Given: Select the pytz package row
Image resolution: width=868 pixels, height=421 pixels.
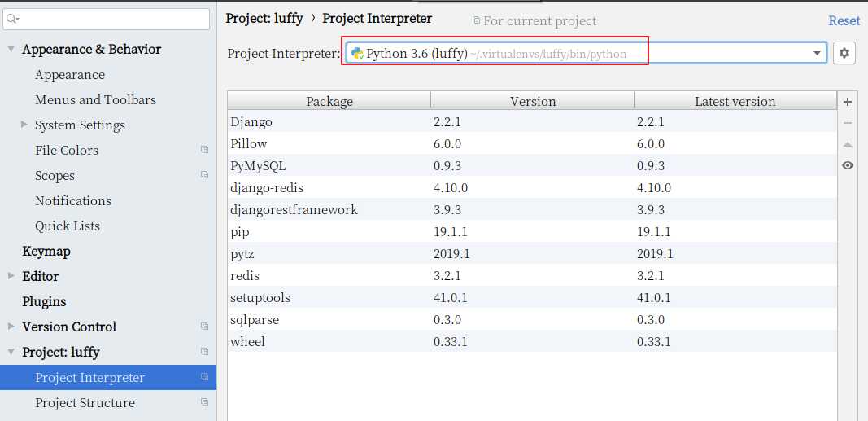Looking at the screenshot, I should tap(533, 254).
